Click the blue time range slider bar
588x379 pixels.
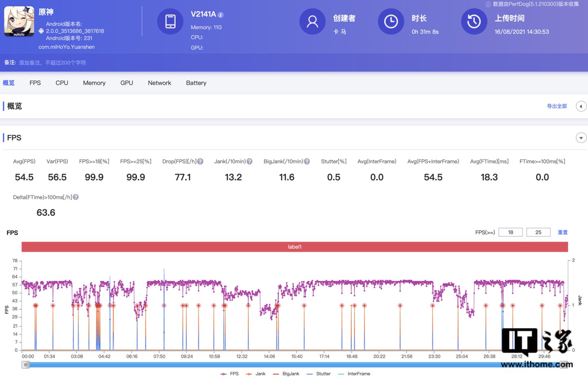(x=295, y=365)
